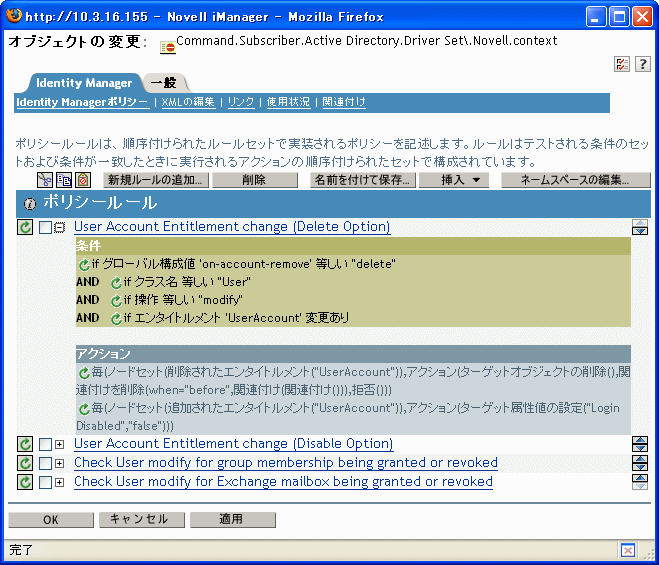Image resolution: width=659 pixels, height=565 pixels.
Task: Open the Identity Managerポリシー sub-tab
Action: (82, 102)
